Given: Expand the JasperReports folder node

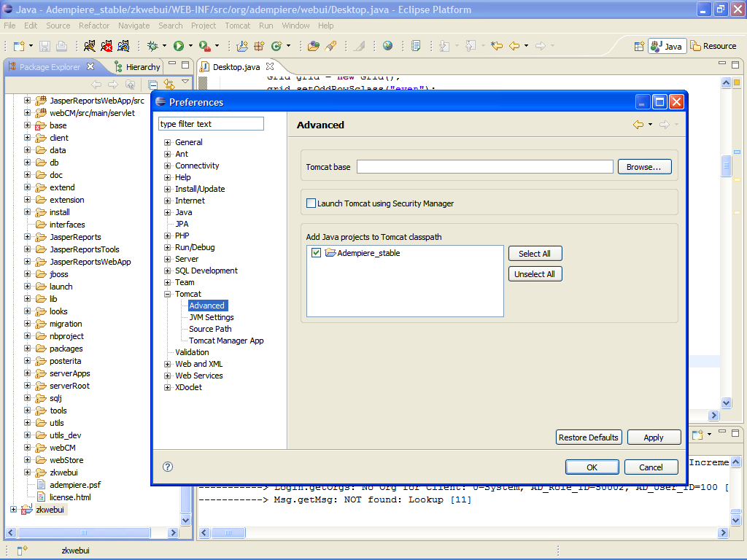Looking at the screenshot, I should (27, 237).
